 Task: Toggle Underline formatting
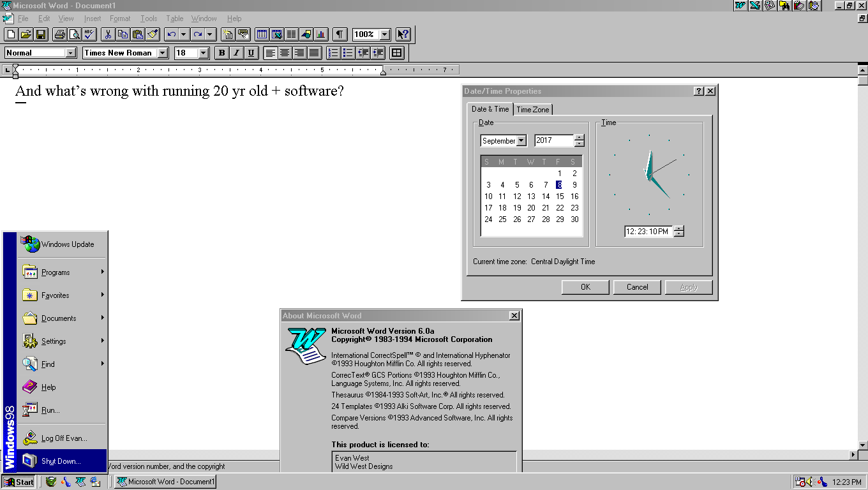point(251,53)
